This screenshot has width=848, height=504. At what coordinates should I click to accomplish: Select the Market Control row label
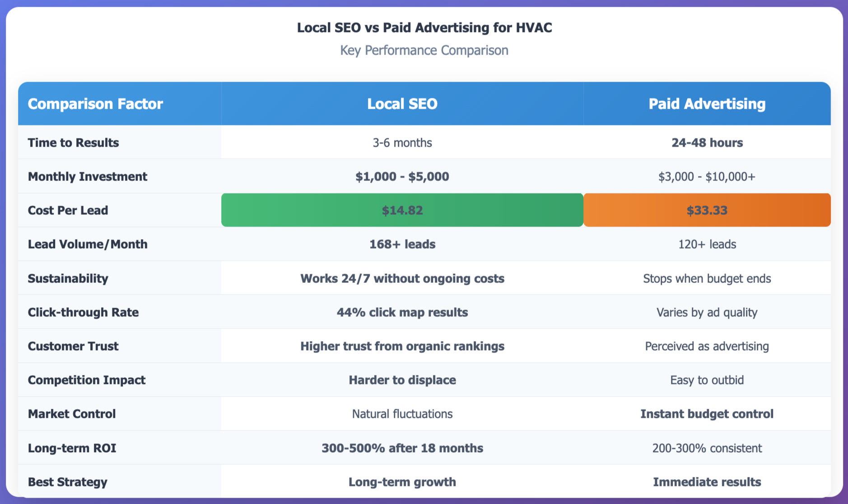[71, 414]
